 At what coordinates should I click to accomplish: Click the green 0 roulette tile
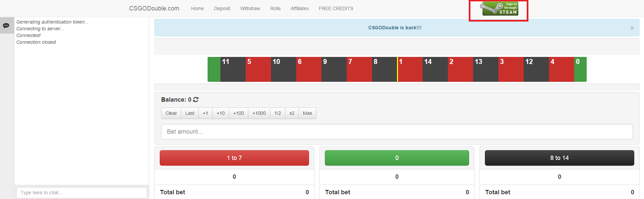[580, 69]
